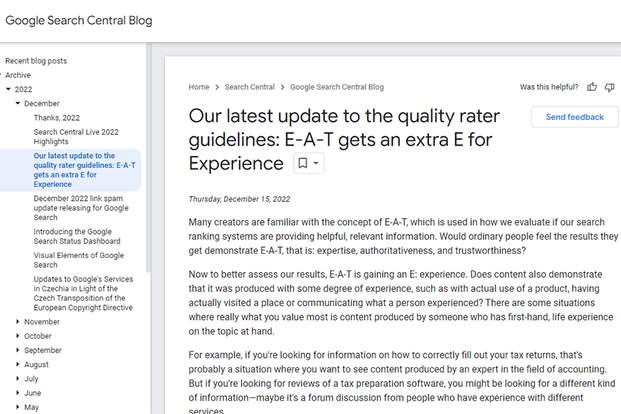621x414 pixels.
Task: Collapse the December tree arrow
Action: point(18,103)
